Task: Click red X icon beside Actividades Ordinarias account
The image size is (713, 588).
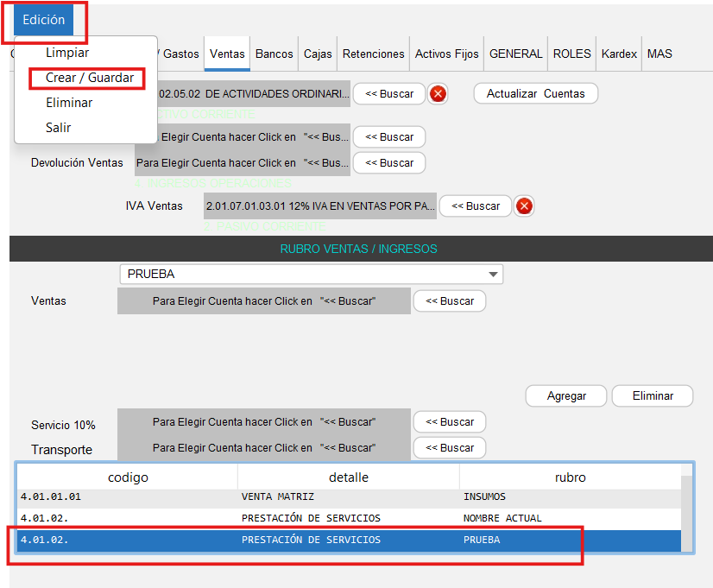Action: click(x=438, y=94)
